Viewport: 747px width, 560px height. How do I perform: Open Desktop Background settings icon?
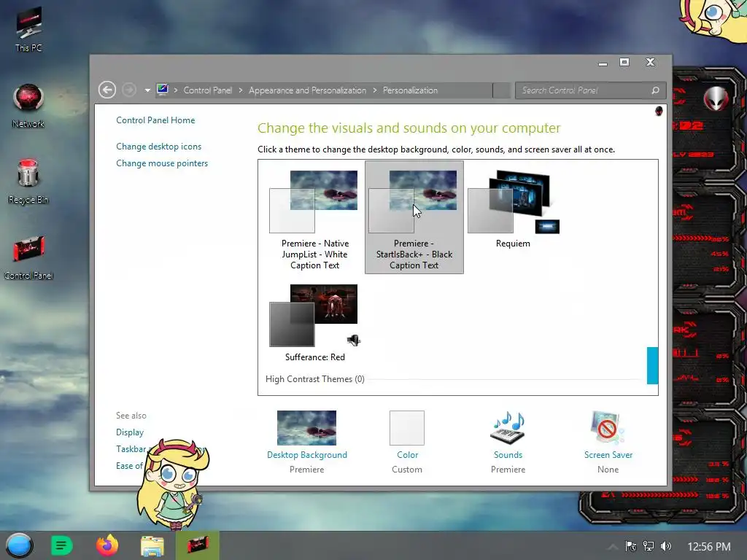click(x=307, y=427)
